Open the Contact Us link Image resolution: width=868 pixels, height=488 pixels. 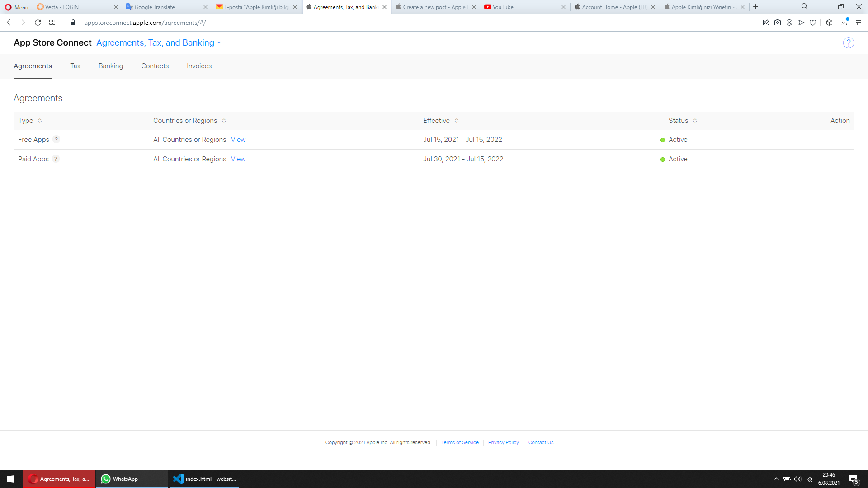[x=541, y=443]
